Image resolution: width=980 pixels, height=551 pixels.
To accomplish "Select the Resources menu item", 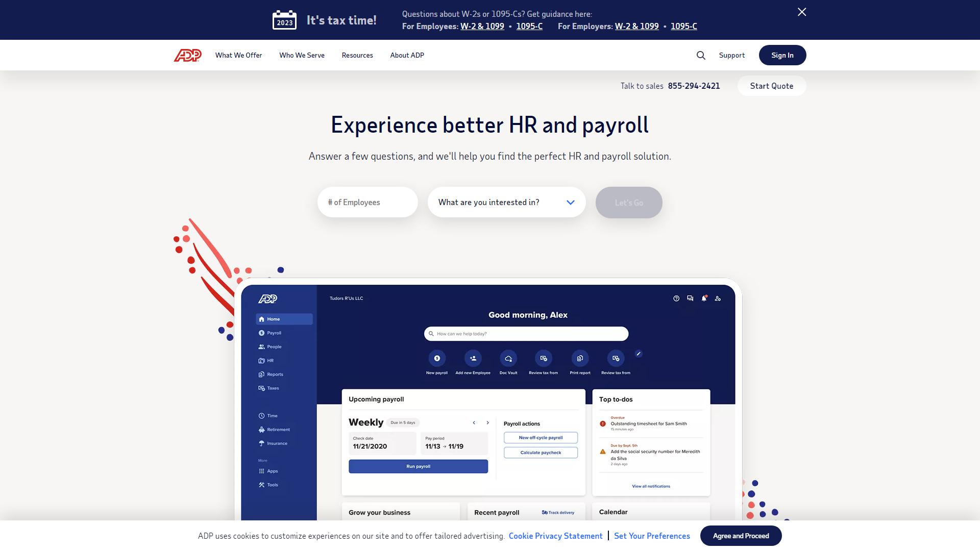I will tap(357, 55).
